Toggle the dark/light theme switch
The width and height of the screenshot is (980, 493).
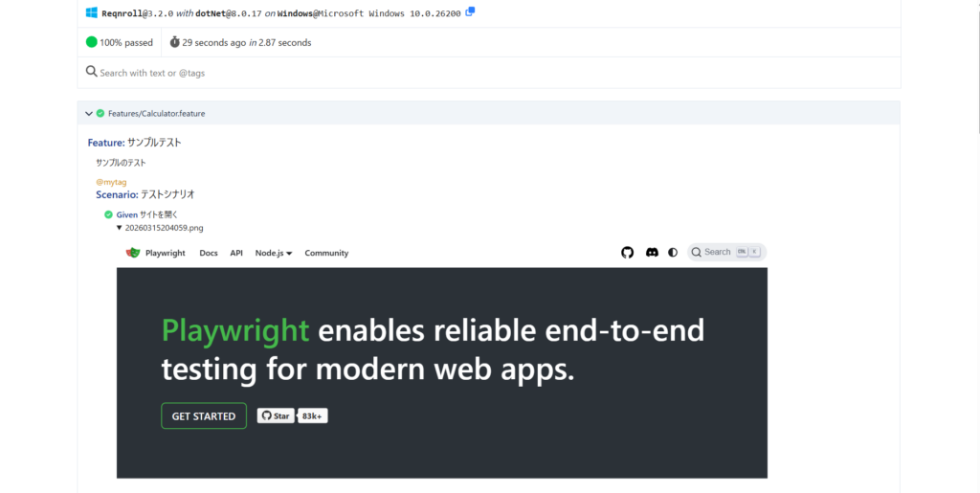point(673,253)
